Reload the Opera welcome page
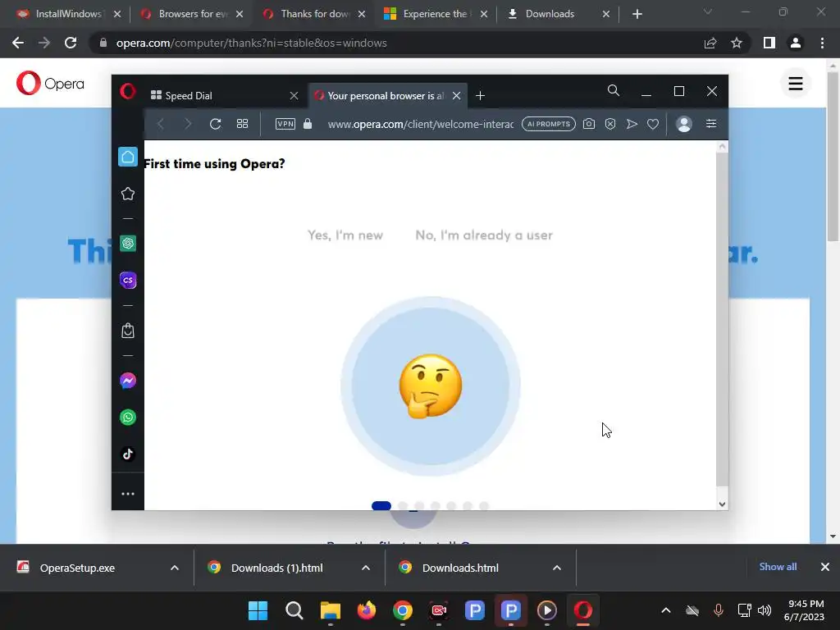This screenshot has width=840, height=630. (x=216, y=125)
